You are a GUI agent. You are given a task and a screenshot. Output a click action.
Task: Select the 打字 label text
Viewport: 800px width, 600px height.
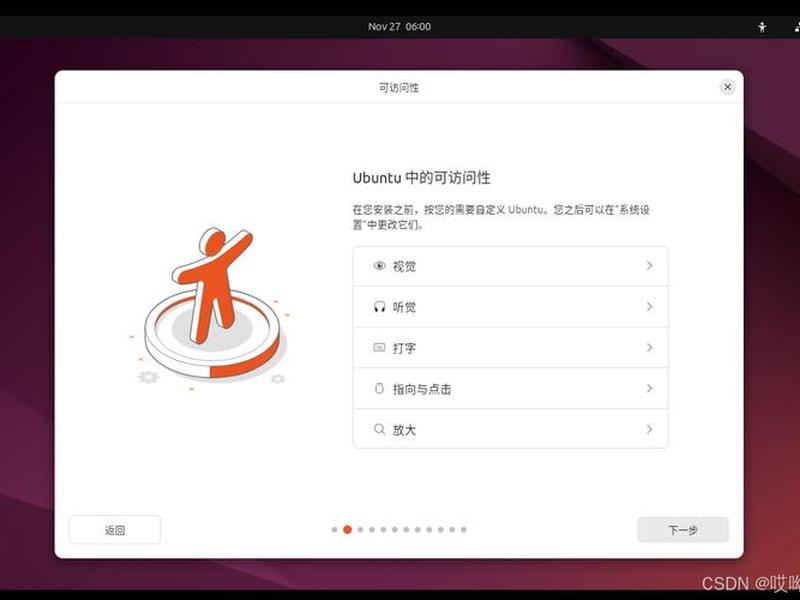click(x=404, y=348)
